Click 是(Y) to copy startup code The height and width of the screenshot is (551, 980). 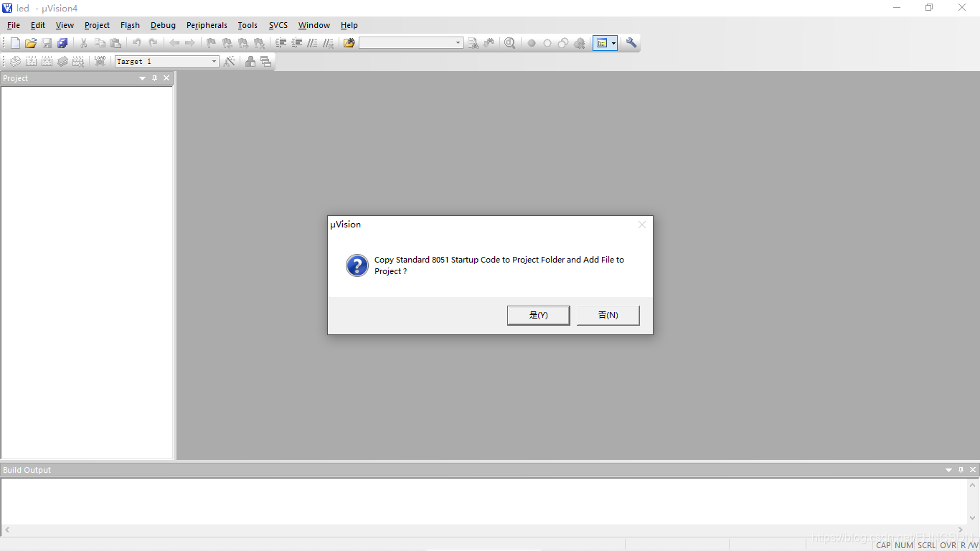pos(538,315)
